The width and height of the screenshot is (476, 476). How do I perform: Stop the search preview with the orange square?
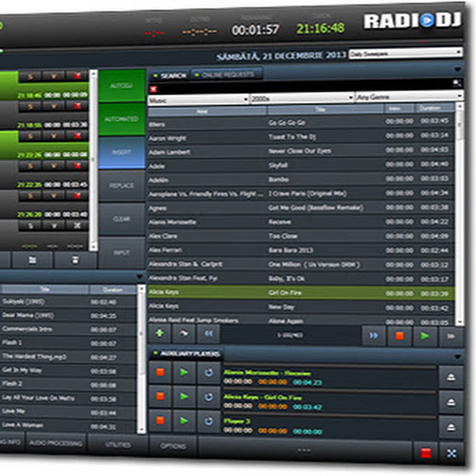[x=399, y=336]
